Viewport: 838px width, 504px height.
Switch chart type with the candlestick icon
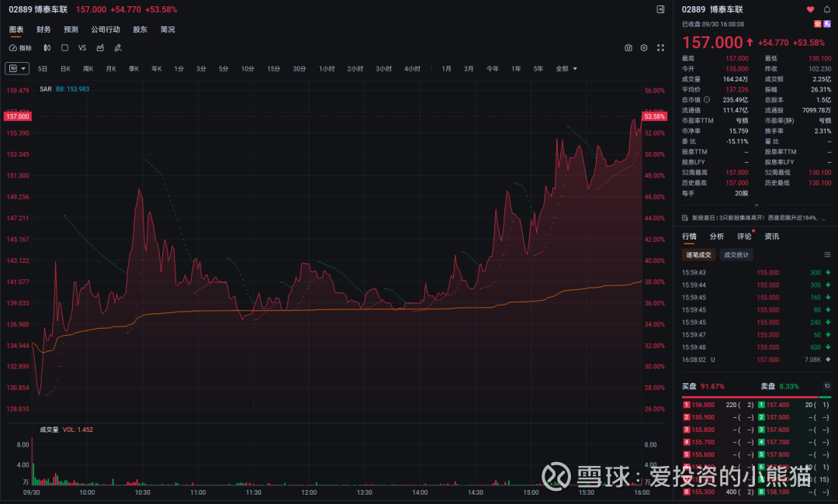(47, 48)
